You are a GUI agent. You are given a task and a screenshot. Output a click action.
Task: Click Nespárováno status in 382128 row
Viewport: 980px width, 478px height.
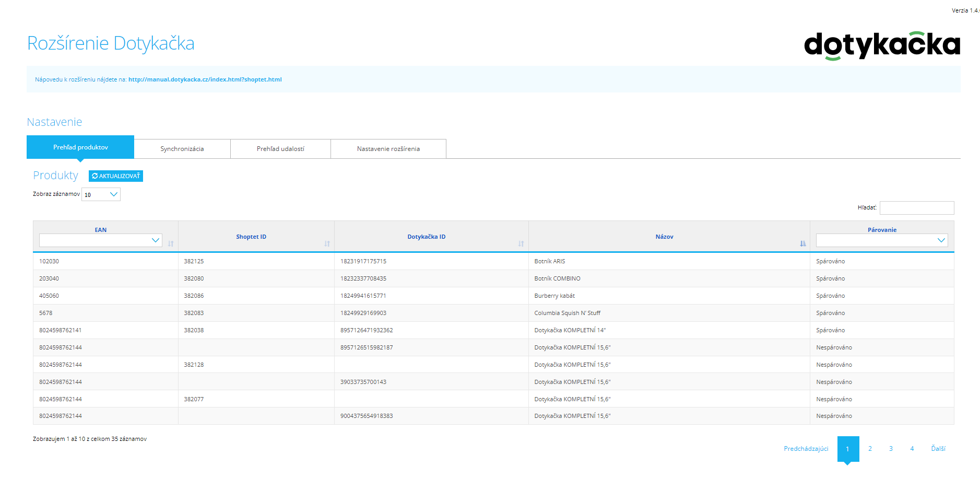coord(834,365)
